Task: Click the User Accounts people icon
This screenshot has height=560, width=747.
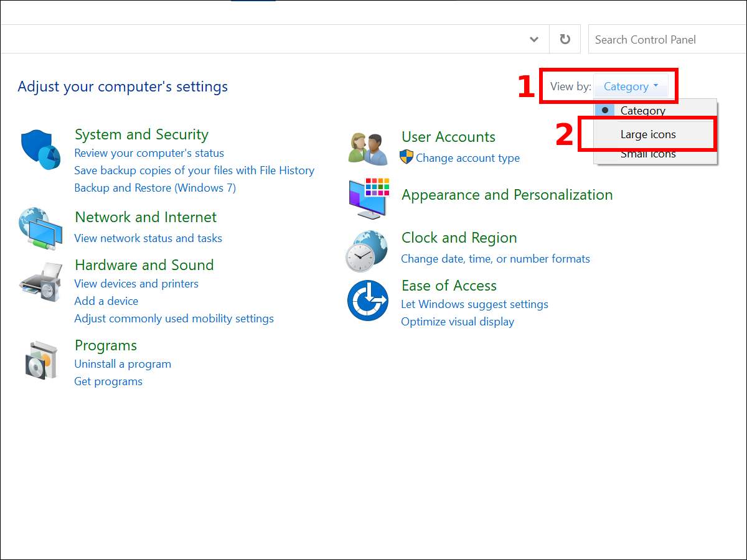Action: [367, 149]
